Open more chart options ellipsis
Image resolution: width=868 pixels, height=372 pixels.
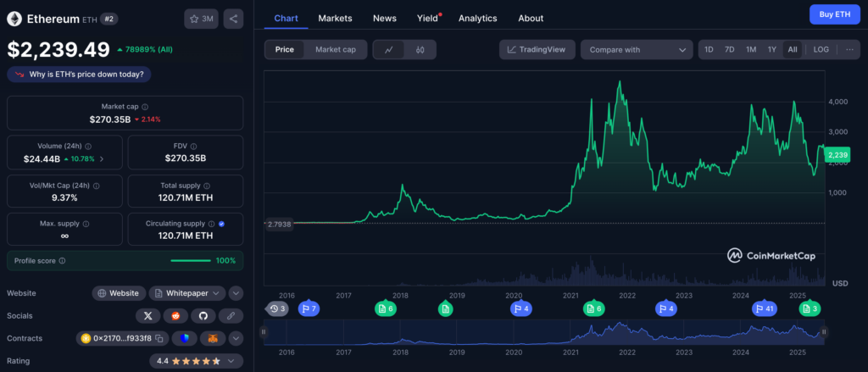(x=849, y=49)
